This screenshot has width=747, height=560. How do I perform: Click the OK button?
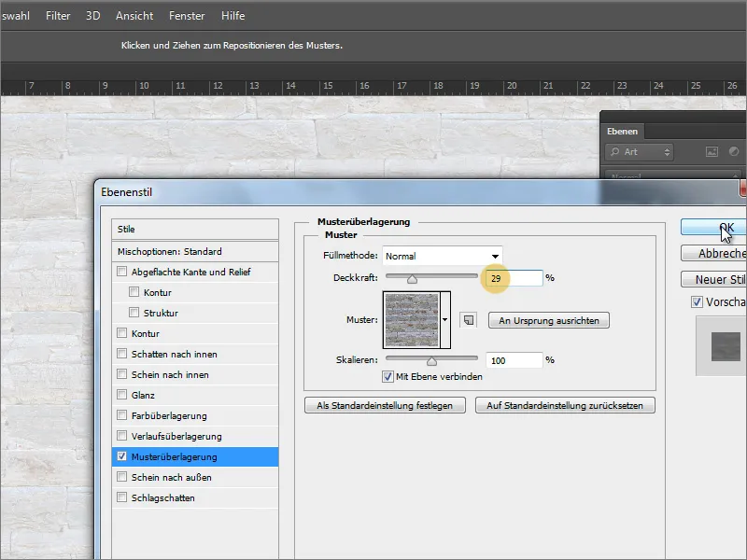click(713, 227)
